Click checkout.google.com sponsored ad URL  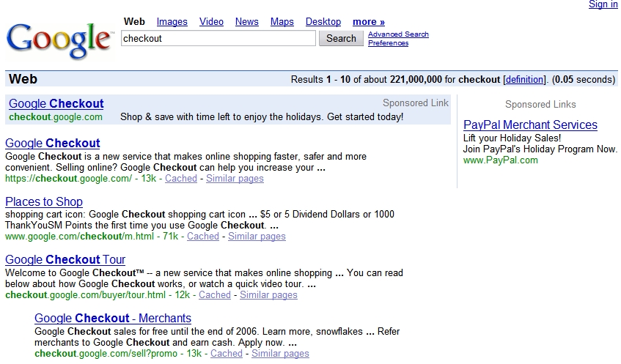click(x=56, y=117)
